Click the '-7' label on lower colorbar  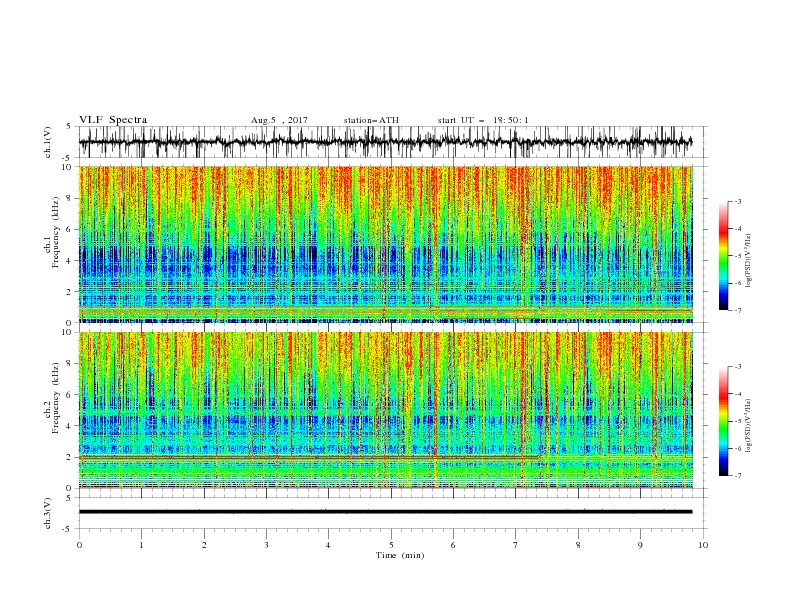click(737, 476)
